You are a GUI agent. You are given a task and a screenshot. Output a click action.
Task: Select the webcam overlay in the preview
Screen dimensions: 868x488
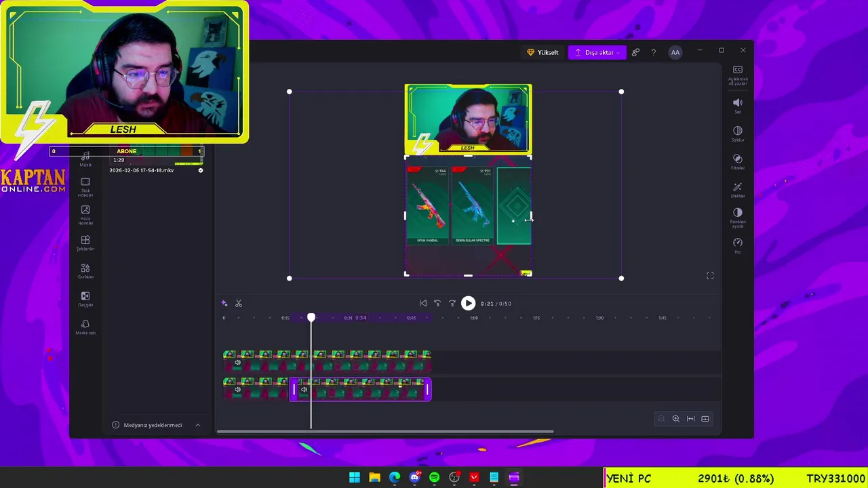click(x=468, y=119)
